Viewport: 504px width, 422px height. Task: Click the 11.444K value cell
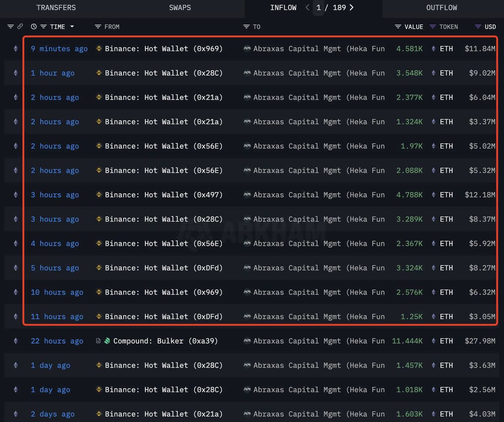[x=407, y=341]
